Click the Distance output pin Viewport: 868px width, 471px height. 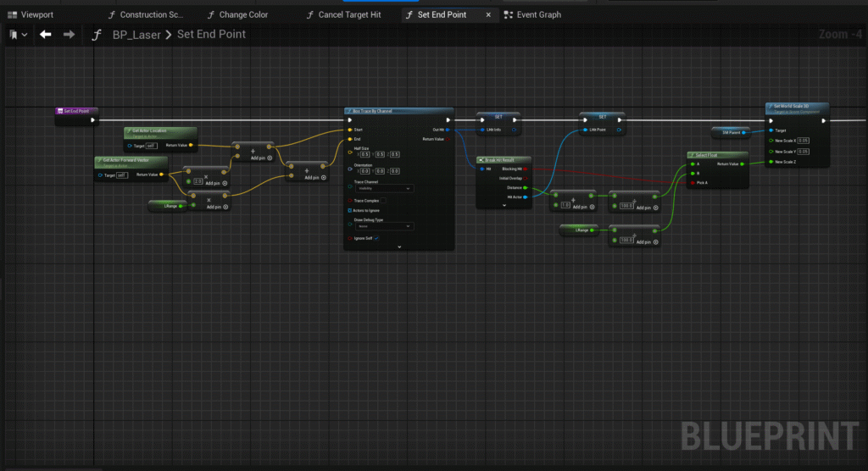coord(526,188)
